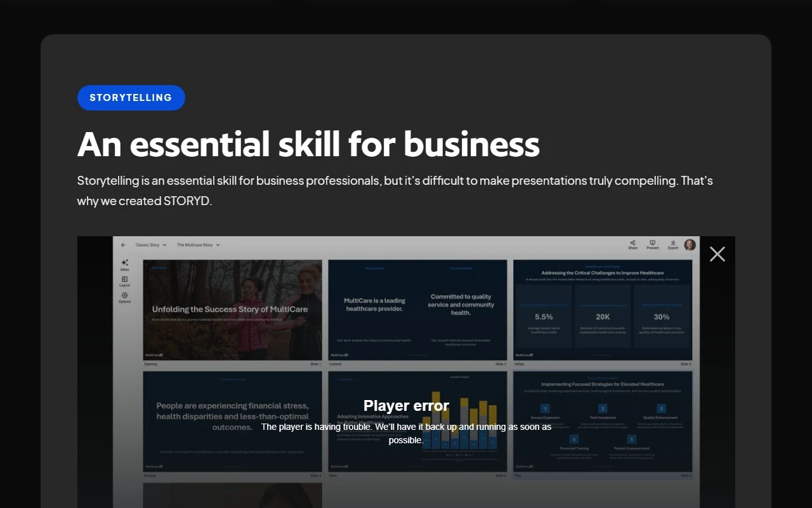Click the 5.5% statistic on the slide

click(544, 317)
